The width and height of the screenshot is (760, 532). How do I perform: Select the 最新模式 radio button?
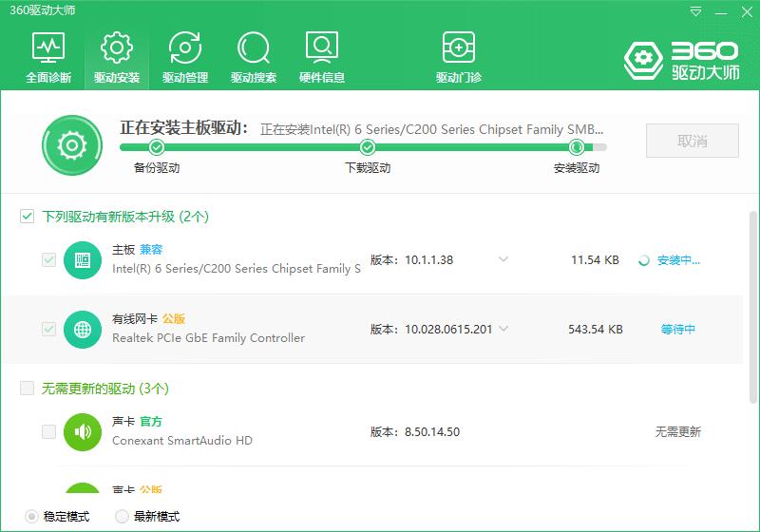[122, 517]
